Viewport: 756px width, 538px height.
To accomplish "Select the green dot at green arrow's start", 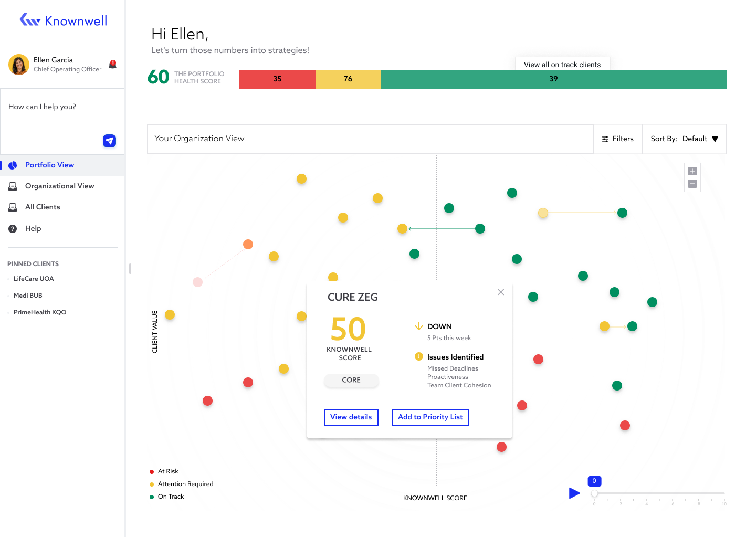I will (480, 228).
